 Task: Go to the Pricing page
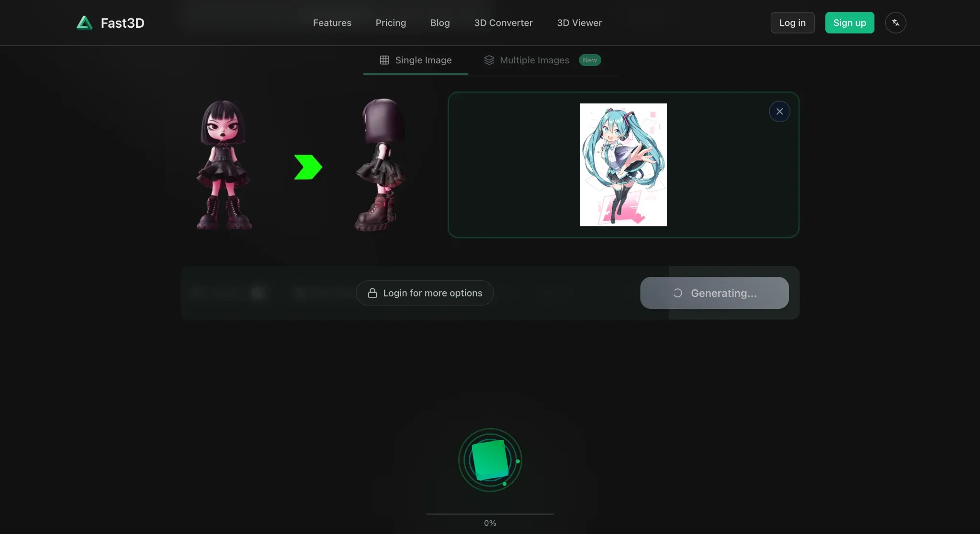coord(391,23)
